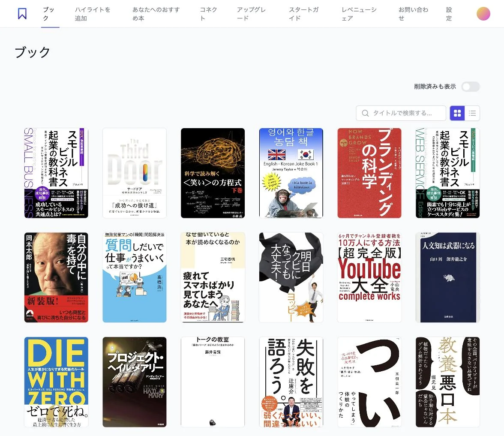504x436 pixels.
Task: Open 設定 menu item
Action: coord(449,14)
